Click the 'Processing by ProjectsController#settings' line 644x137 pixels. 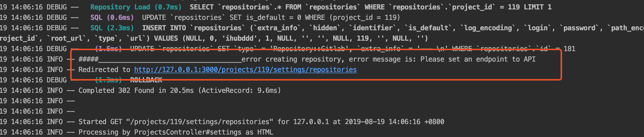point(176,132)
